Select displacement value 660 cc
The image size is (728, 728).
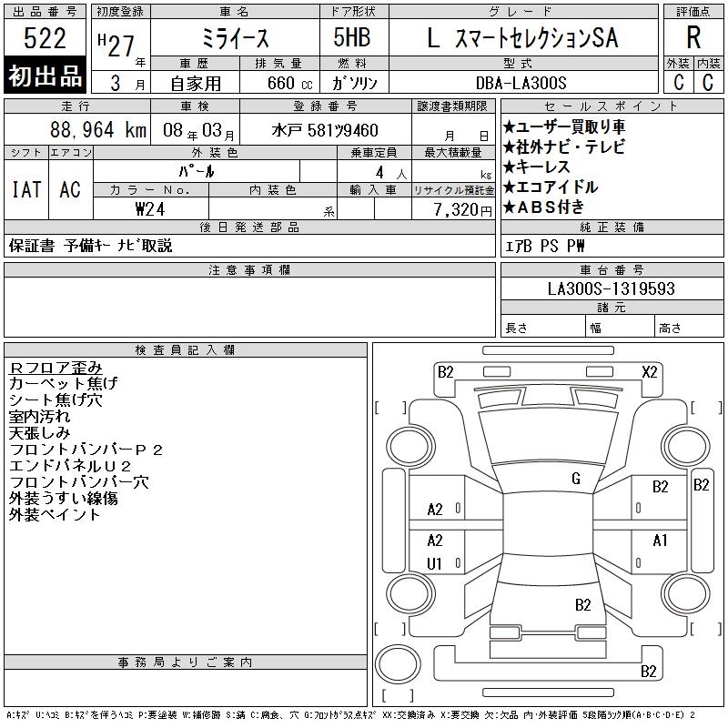289,84
